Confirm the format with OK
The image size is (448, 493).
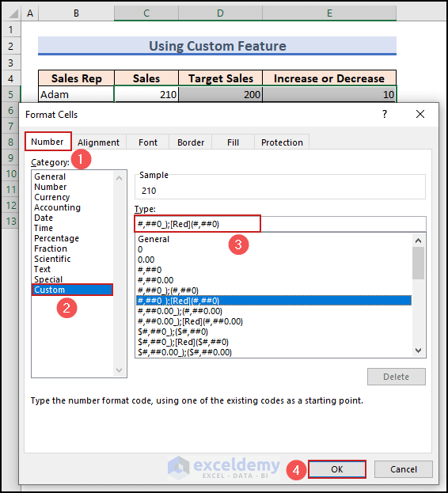(336, 469)
